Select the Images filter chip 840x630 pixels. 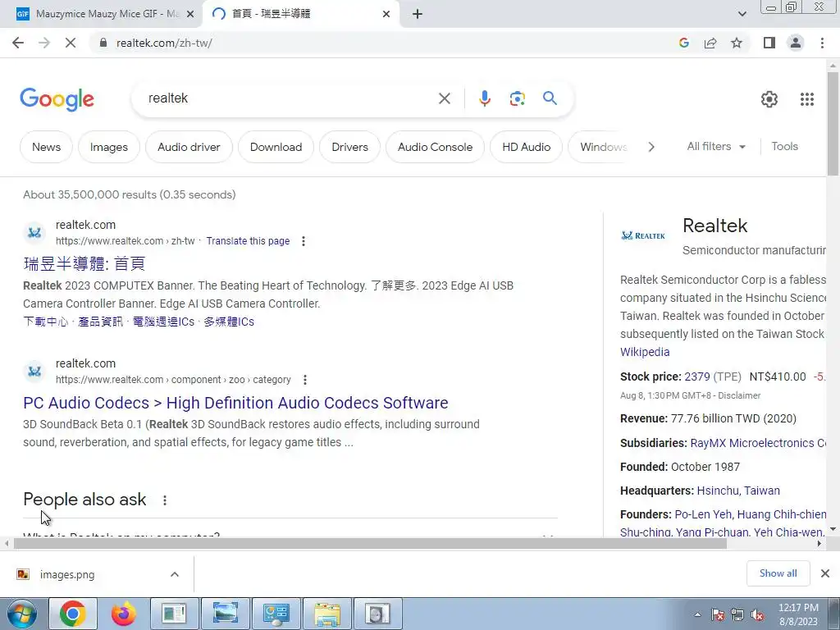point(109,147)
